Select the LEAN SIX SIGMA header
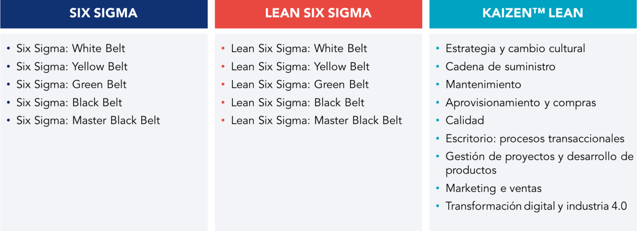The height and width of the screenshot is (231, 644). [318, 13]
